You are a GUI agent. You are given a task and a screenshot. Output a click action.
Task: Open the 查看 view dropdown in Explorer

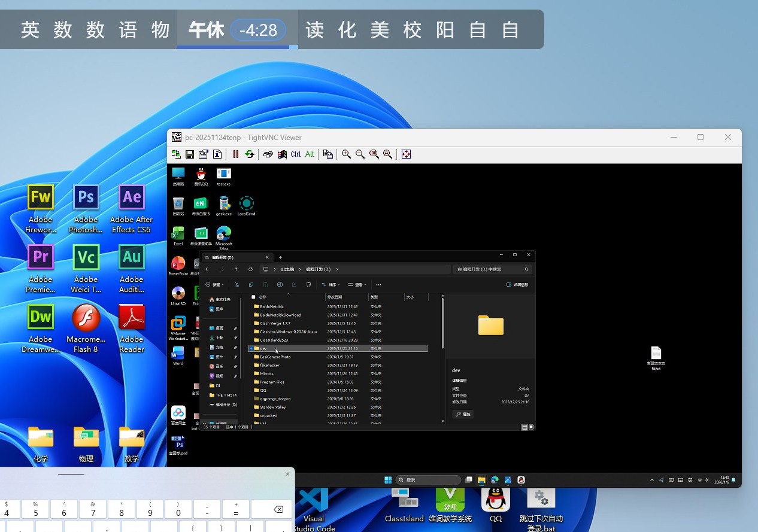tap(357, 285)
